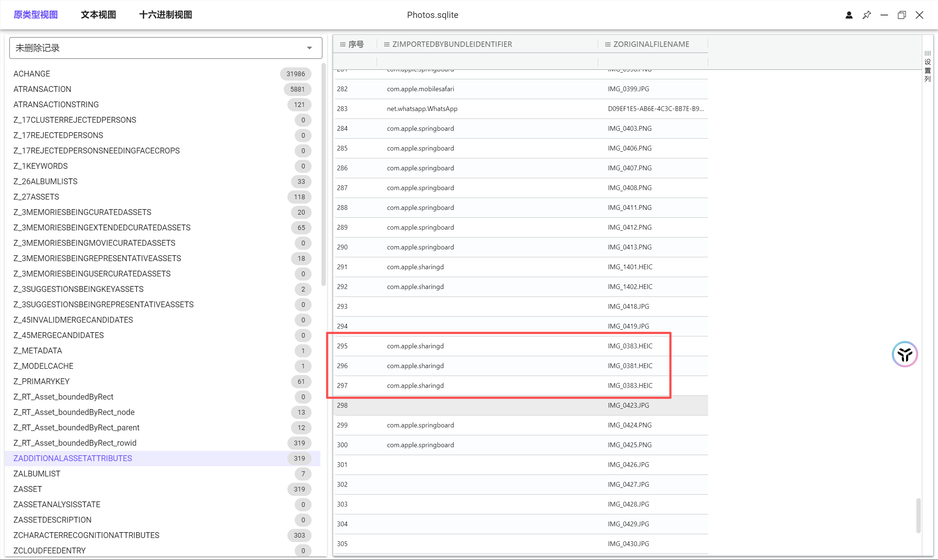Image resolution: width=938 pixels, height=560 pixels.
Task: Click the data grid vertical scrollbar thumb
Action: click(x=918, y=515)
